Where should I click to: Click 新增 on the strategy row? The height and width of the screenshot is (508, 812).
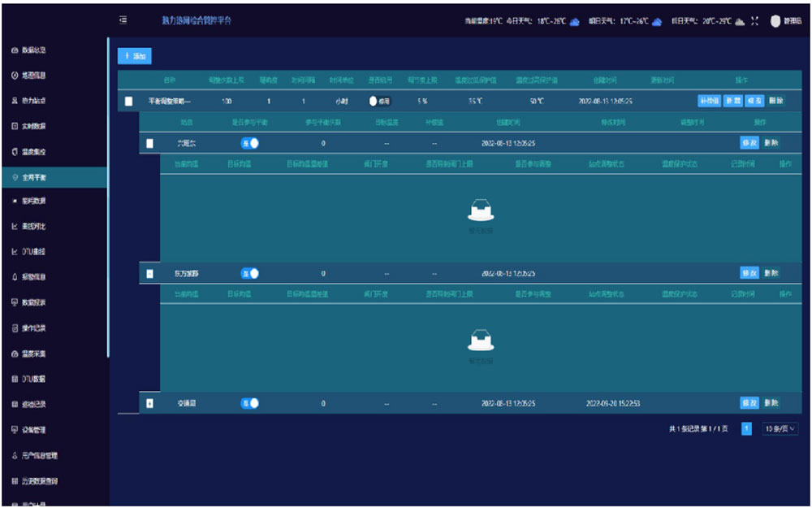(732, 101)
